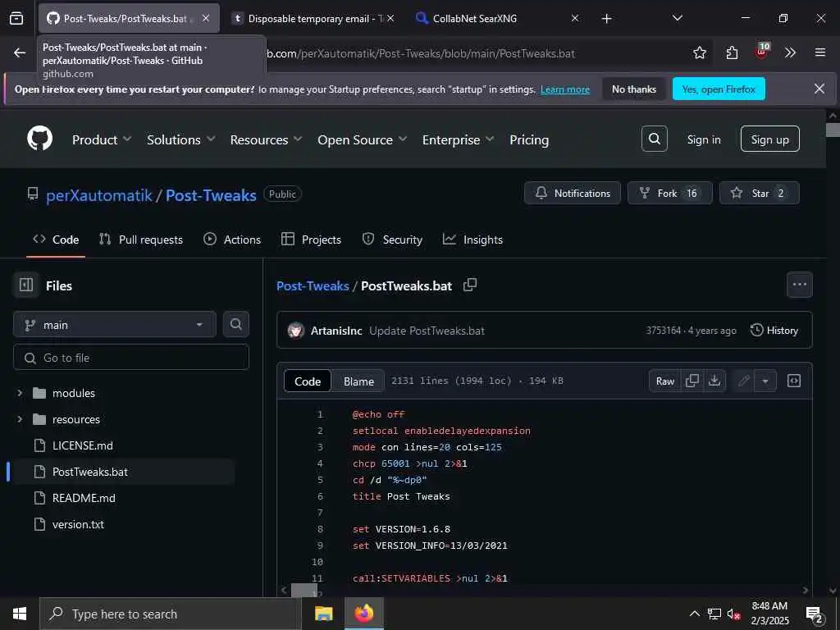Download the raw file icon

(714, 381)
